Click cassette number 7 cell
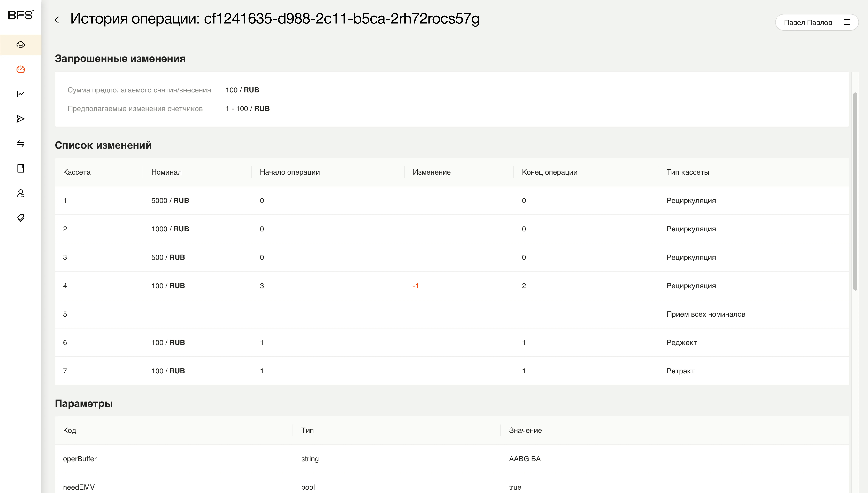This screenshot has height=493, width=868. [x=65, y=371]
